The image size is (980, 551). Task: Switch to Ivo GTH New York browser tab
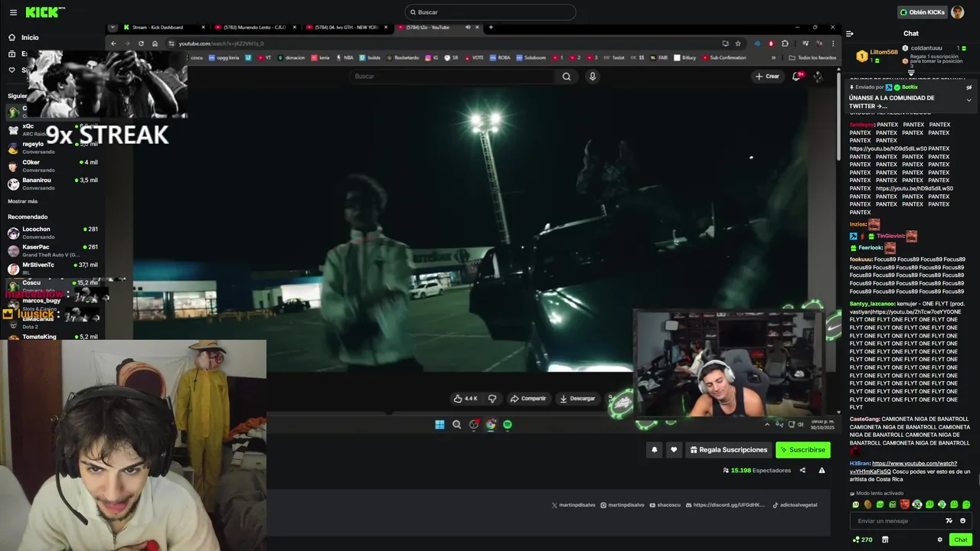click(346, 28)
